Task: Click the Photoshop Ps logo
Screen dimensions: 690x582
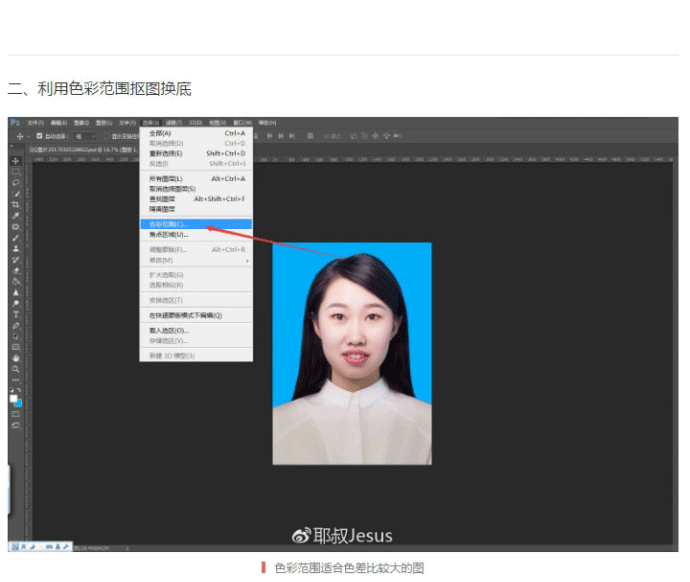Action: 15,122
